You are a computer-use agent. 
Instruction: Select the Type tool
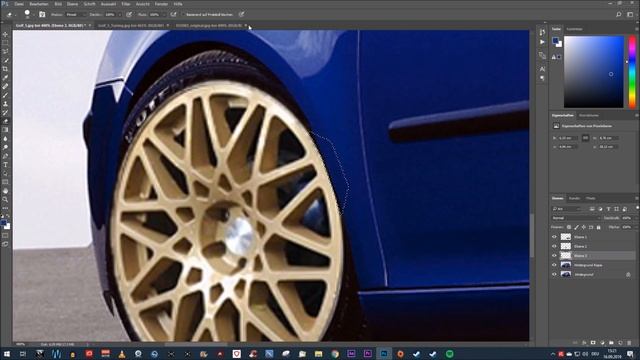(x=5, y=164)
